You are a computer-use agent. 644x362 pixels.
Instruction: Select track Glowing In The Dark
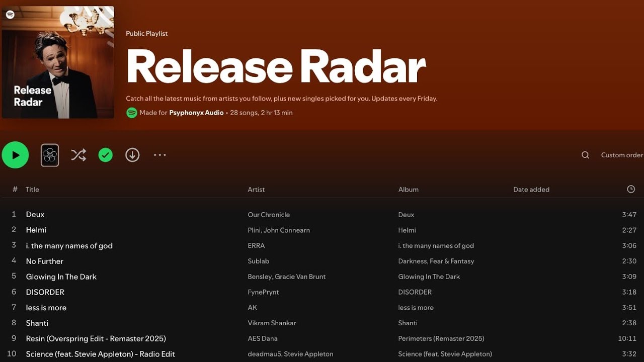tap(61, 277)
